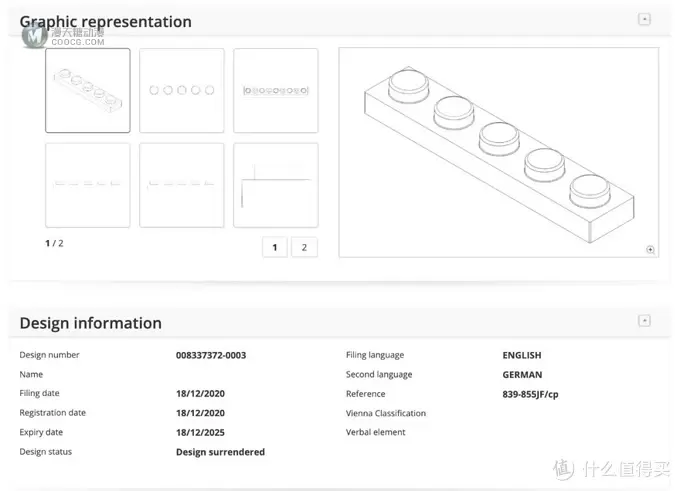
Task: Select the bottom view thumbnail with squares and circles
Action: [276, 90]
